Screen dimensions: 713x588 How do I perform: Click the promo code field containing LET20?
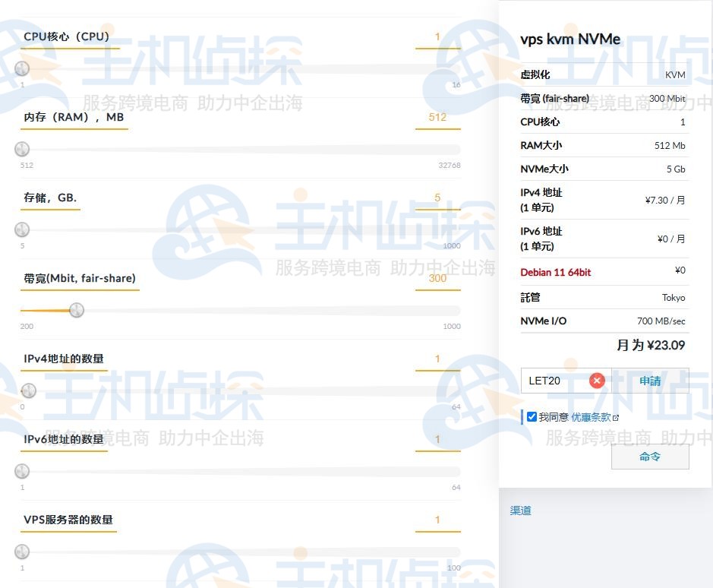(554, 381)
